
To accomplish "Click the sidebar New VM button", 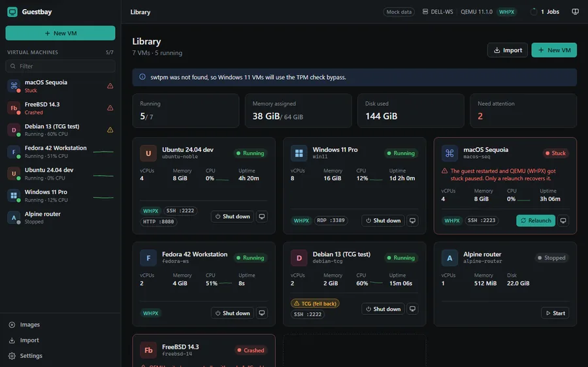I will point(60,33).
